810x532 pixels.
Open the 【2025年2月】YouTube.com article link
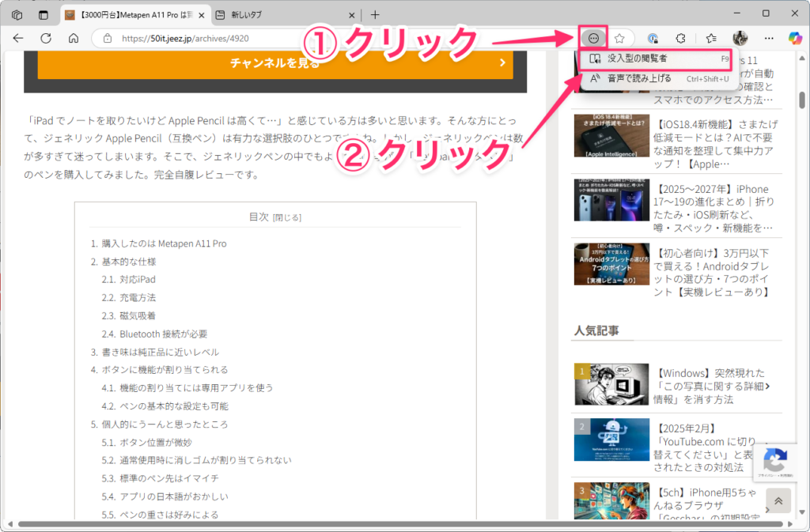click(x=705, y=448)
